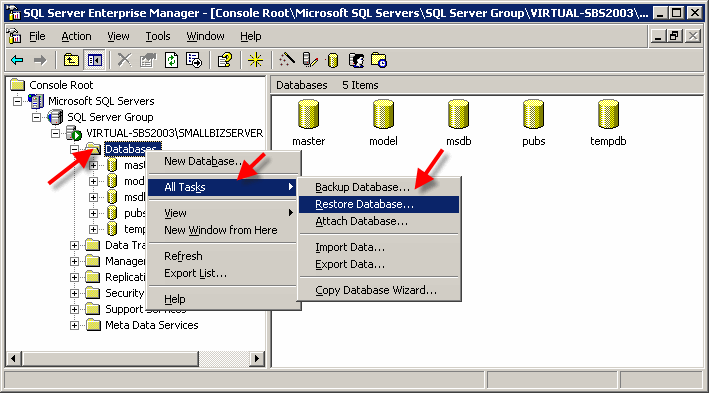The width and height of the screenshot is (709, 393).
Task: Expand the Meta Data Services folder node
Action: point(74,326)
